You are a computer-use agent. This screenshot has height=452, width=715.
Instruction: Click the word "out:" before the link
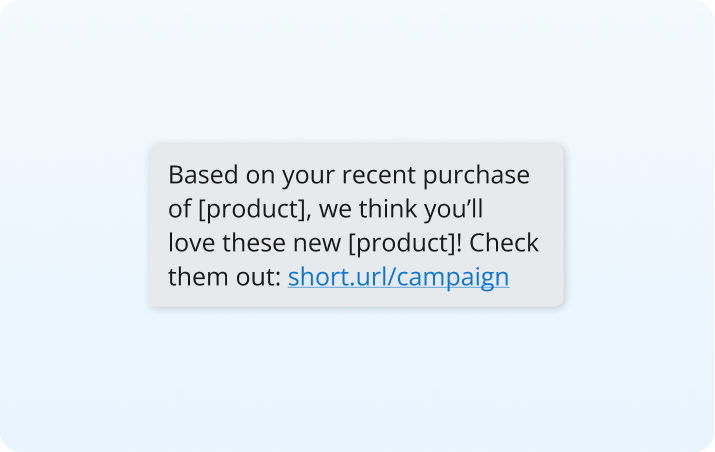[259, 277]
